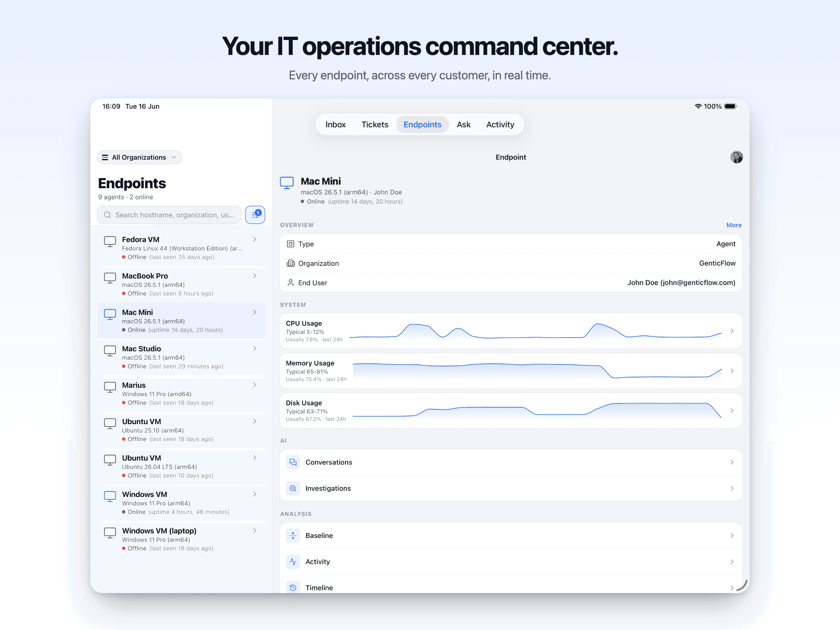
Task: Select the Mac Mini endpoint row
Action: (x=181, y=320)
